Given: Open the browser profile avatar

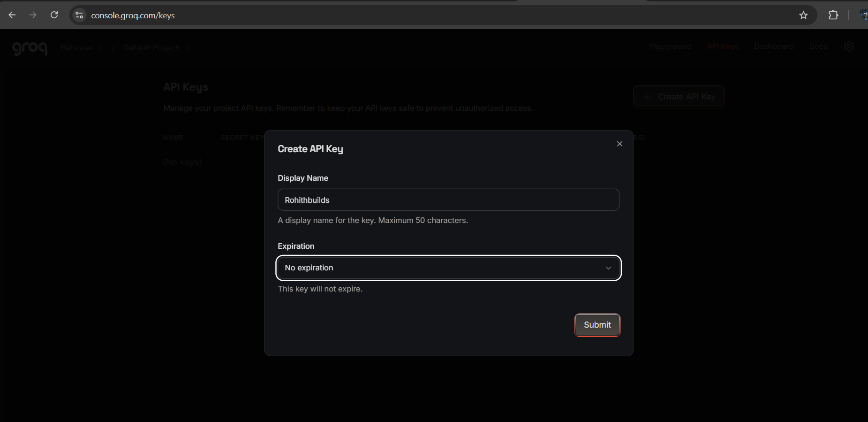Looking at the screenshot, I should coord(863,15).
